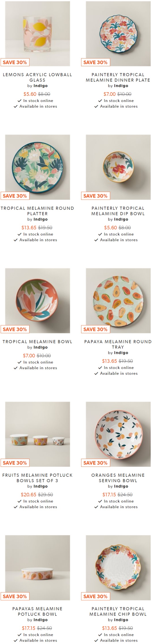
Task: Open the Lemons Acrylic Lowball Glass image
Action: pos(37,34)
